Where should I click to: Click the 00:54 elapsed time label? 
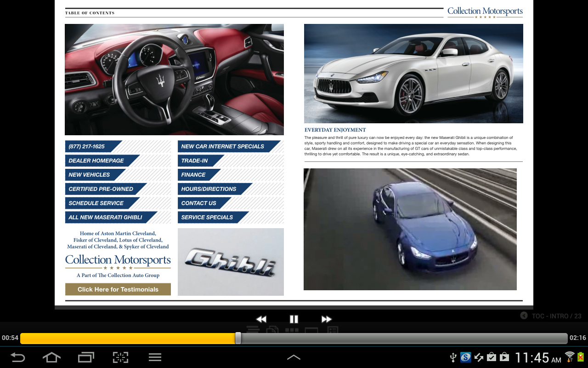pos(10,338)
